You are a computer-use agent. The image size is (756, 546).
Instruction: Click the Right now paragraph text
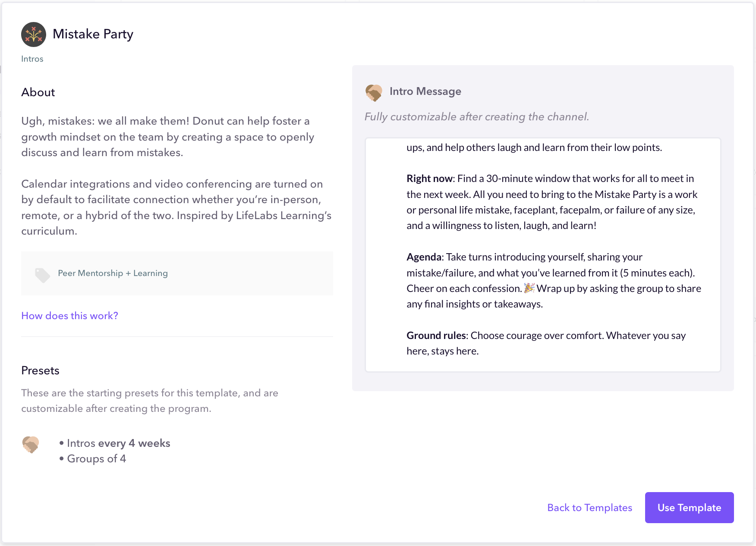pos(552,202)
